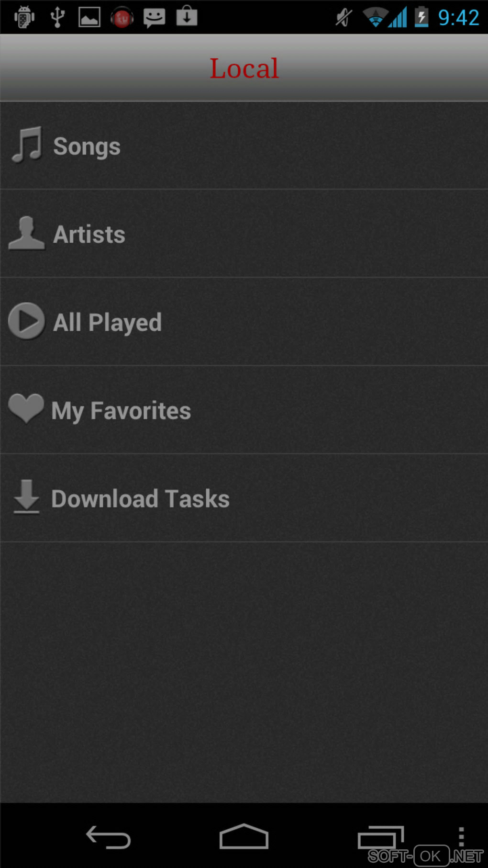Tap the red headphones notification icon
This screenshot has height=868, width=488.
pos(122,18)
